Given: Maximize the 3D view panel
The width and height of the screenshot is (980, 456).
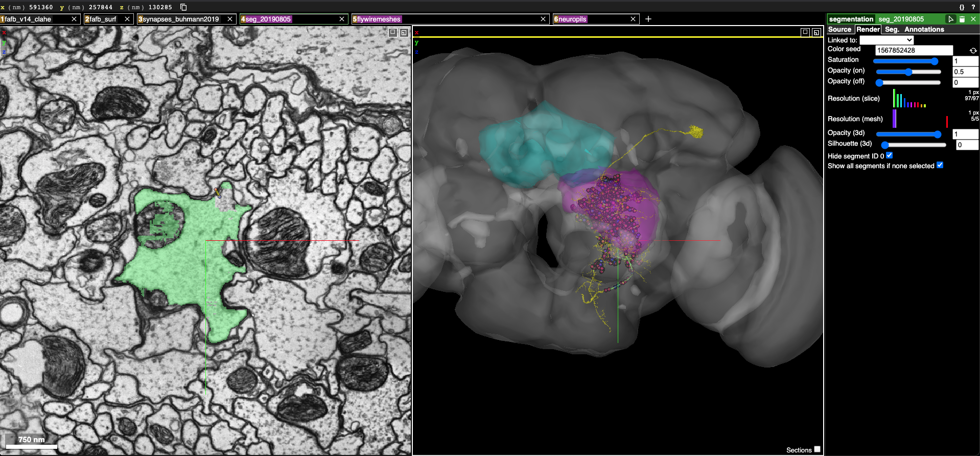Looking at the screenshot, I should [805, 32].
